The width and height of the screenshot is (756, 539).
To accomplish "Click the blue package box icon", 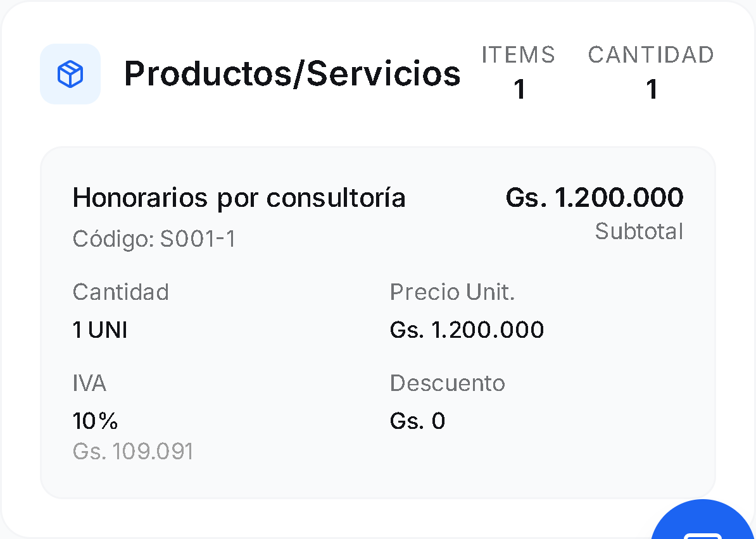I will pos(70,75).
